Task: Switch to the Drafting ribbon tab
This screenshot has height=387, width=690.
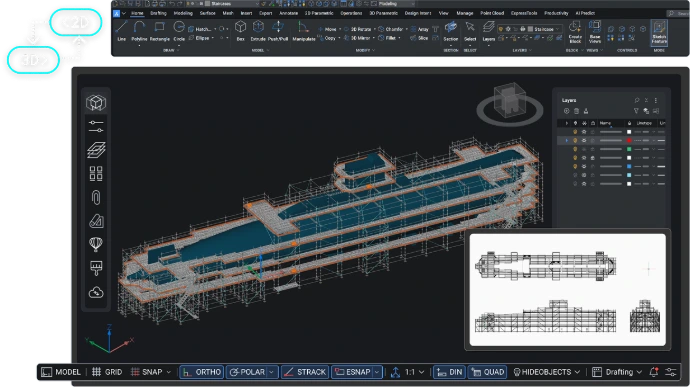Action: (158, 13)
